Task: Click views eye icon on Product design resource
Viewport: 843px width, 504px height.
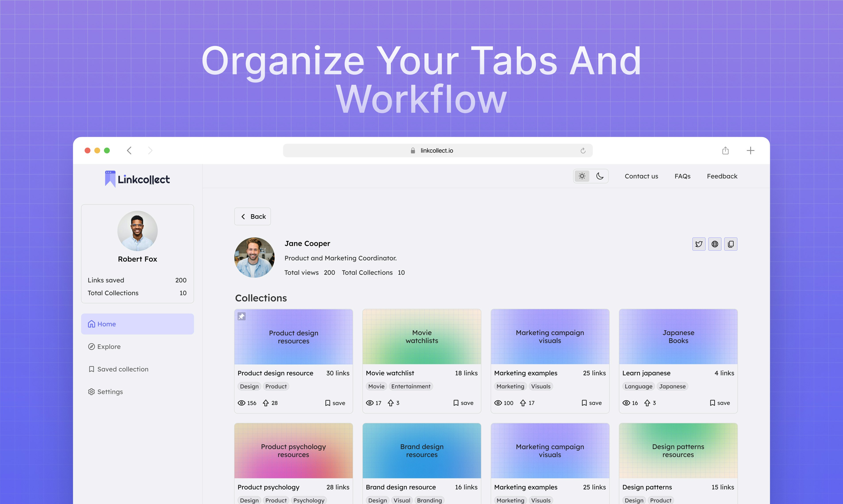Action: pos(241,403)
